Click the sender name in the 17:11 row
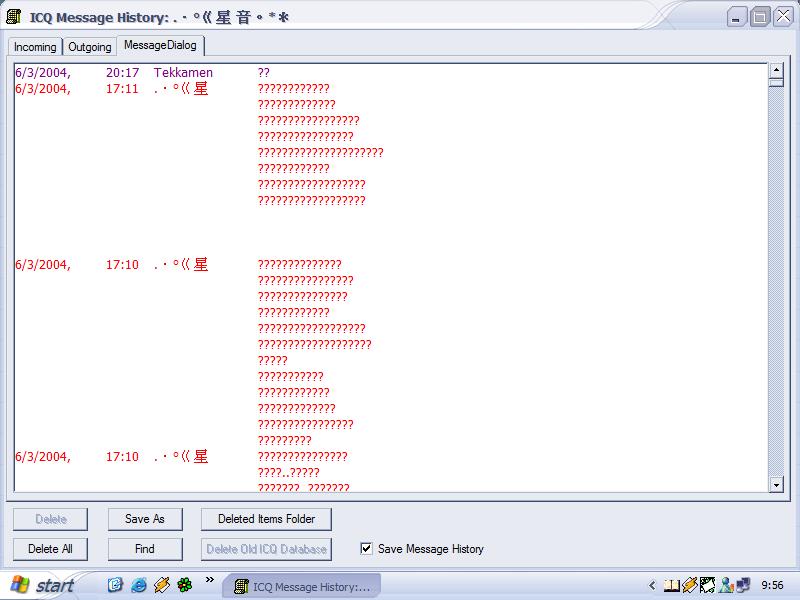Screen dimensions: 800x600 [x=181, y=89]
